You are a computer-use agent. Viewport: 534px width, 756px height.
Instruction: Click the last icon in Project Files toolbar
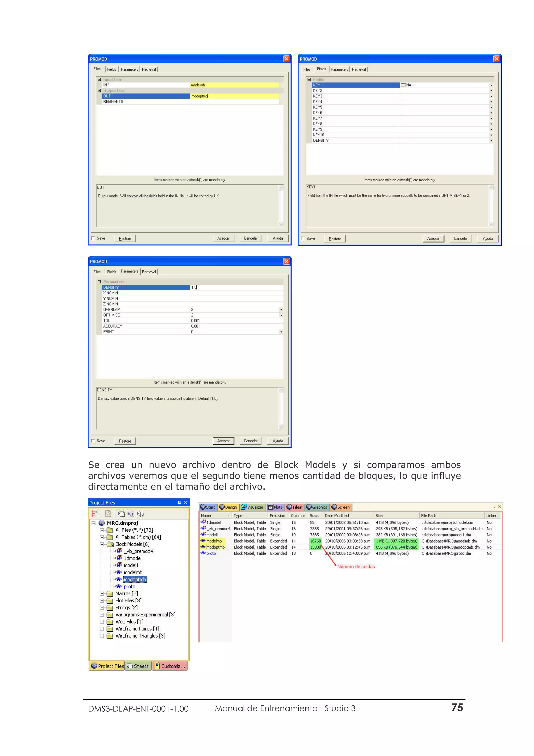pos(141,513)
